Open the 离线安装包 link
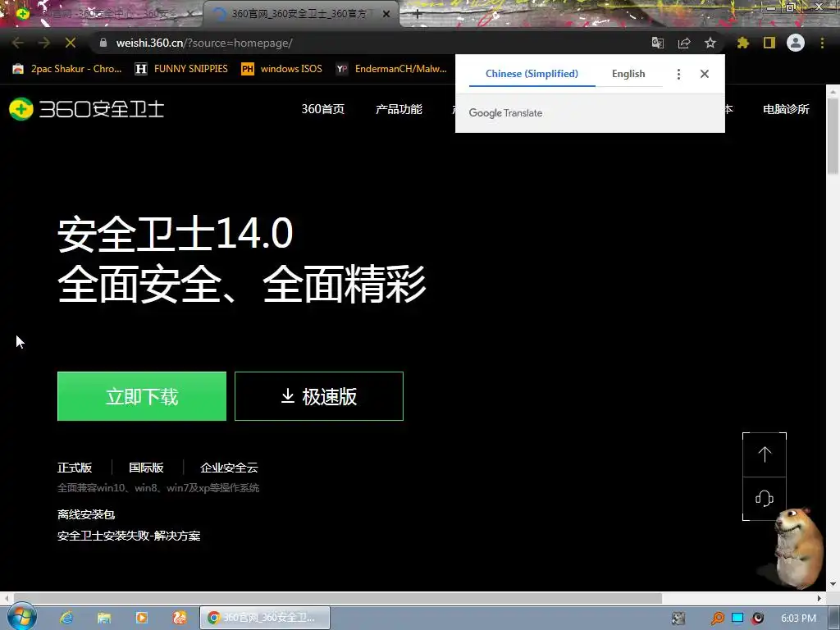Image resolution: width=840 pixels, height=630 pixels. point(86,515)
